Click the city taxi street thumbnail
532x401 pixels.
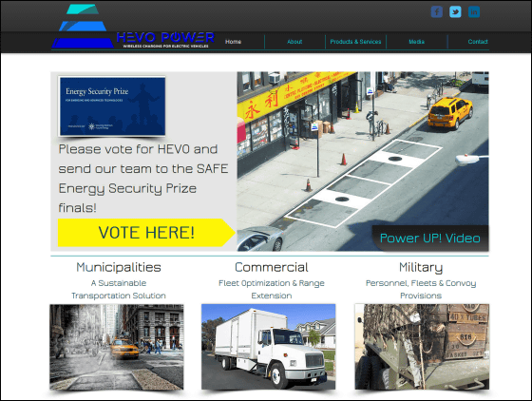click(x=117, y=347)
